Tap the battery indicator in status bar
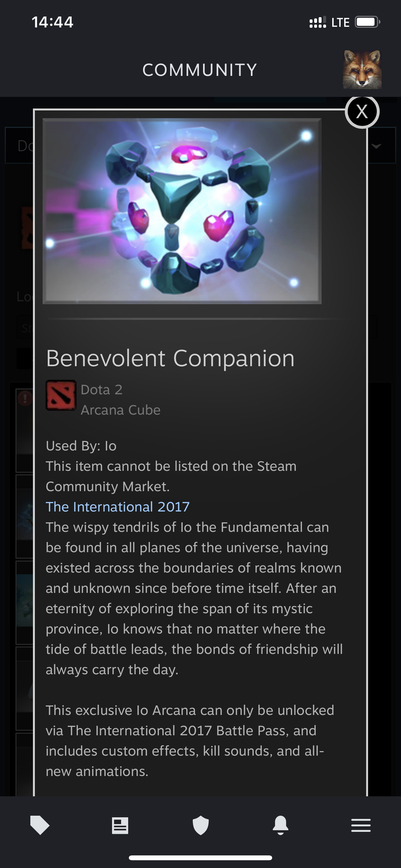This screenshot has height=868, width=401. (x=367, y=22)
